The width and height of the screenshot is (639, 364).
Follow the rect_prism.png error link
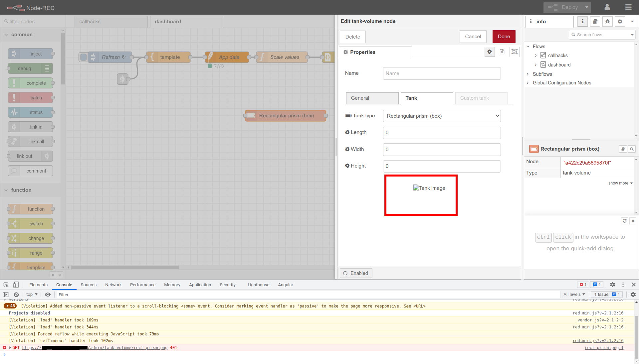tap(604, 347)
